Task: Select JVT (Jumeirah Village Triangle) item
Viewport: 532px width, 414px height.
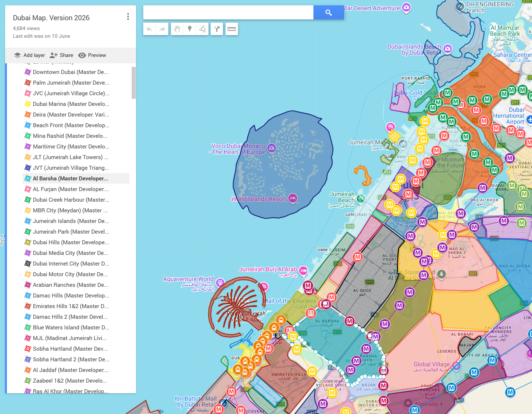Action: point(76,168)
